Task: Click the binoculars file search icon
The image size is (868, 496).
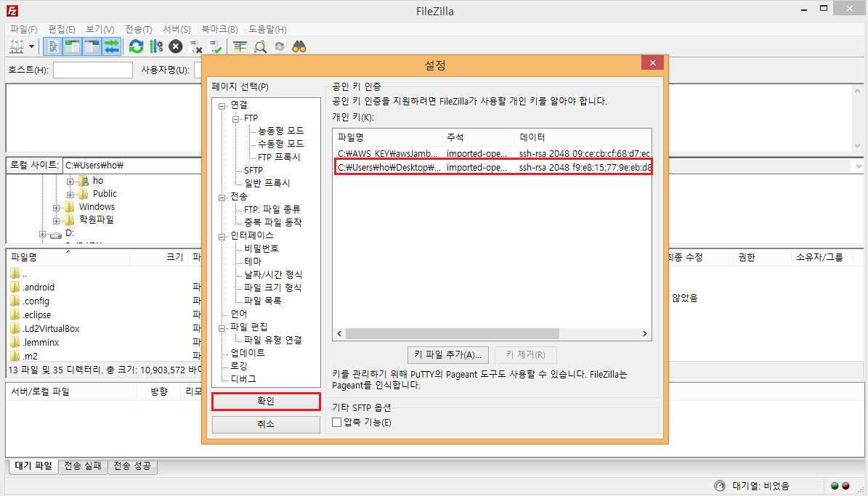Action: (299, 46)
